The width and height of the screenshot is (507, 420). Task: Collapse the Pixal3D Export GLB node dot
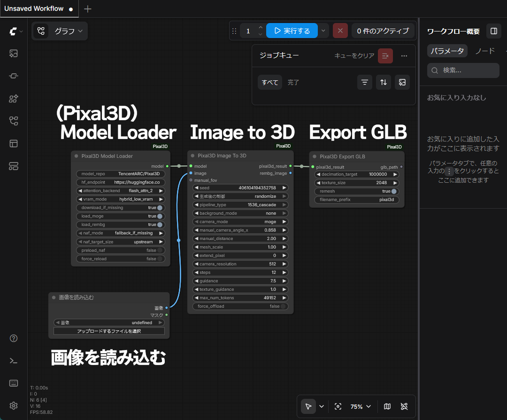(315, 156)
